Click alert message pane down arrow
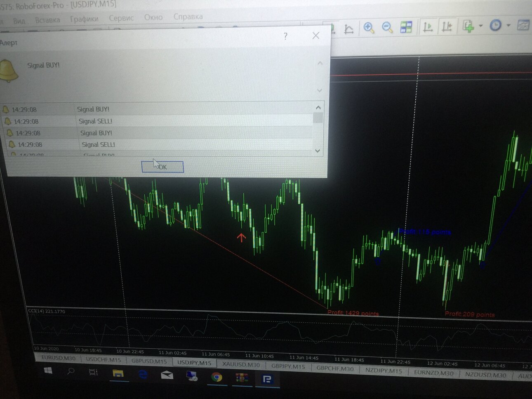This screenshot has width=532, height=399. [320, 90]
